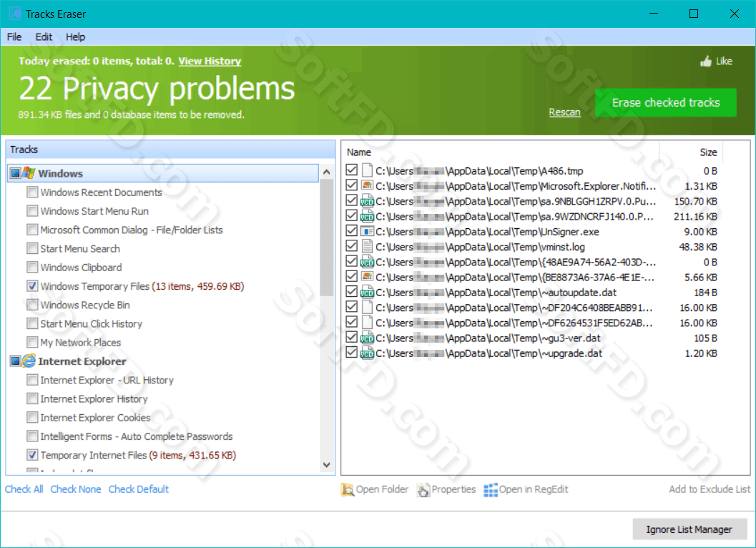Click the ~gu3-ver.dat file icon
The image size is (756, 548).
pyautogui.click(x=368, y=338)
